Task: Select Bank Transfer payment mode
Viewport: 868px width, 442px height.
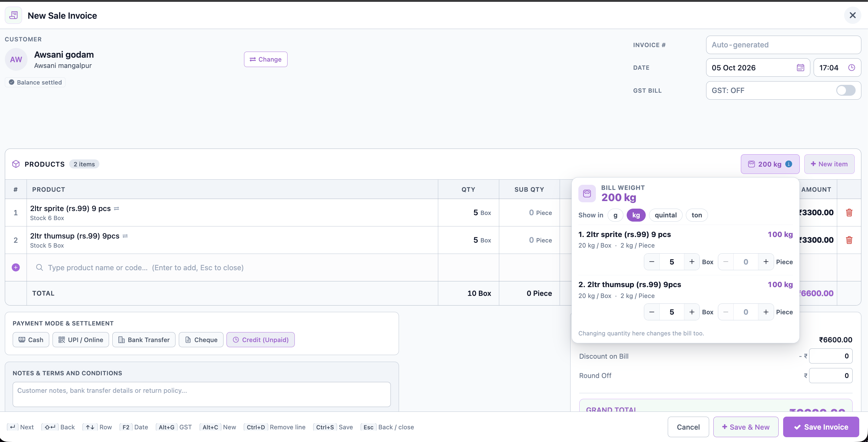Action: coord(143,340)
